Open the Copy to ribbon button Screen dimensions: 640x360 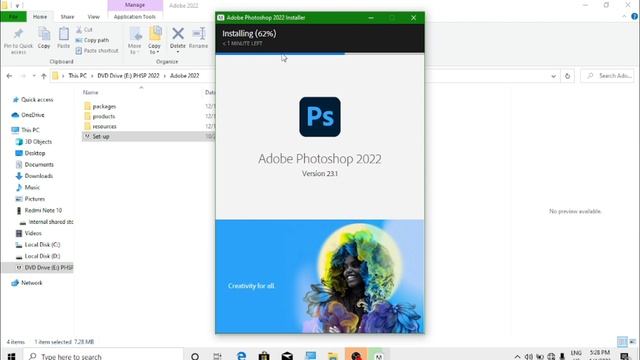tap(155, 40)
